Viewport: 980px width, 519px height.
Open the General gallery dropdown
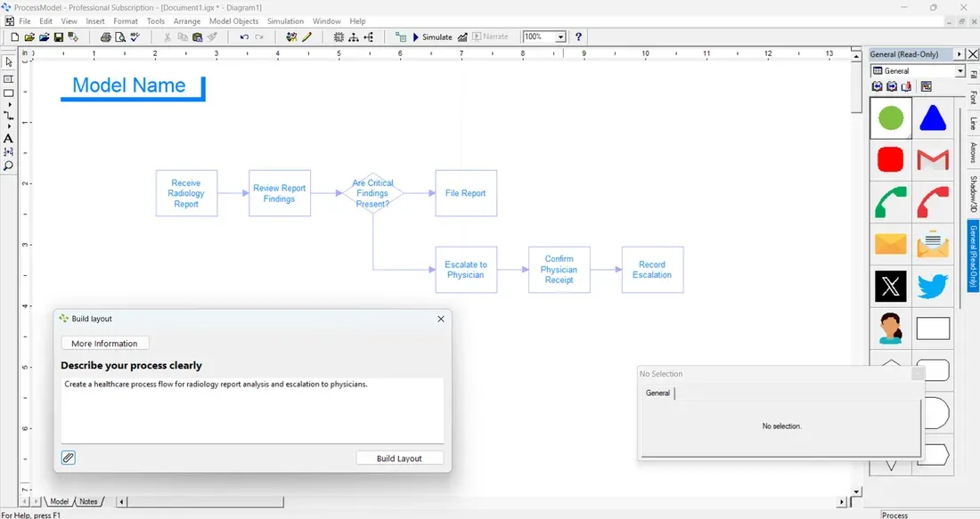click(960, 71)
